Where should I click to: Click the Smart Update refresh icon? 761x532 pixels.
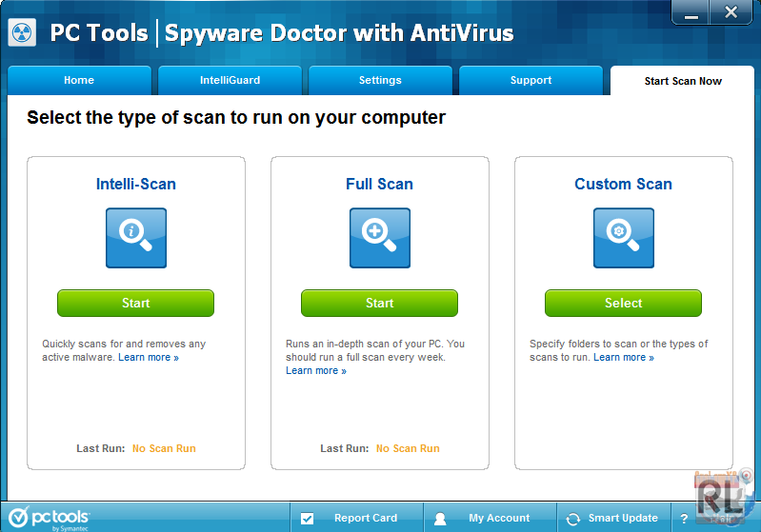(572, 519)
